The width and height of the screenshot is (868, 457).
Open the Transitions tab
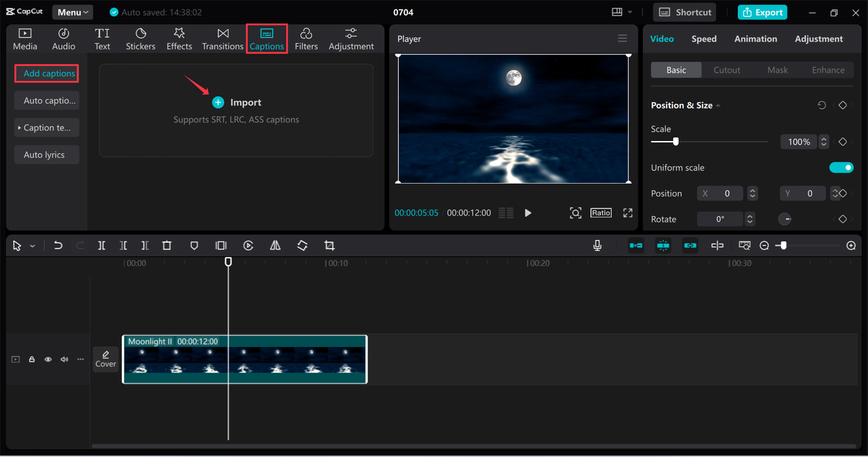tap(222, 39)
